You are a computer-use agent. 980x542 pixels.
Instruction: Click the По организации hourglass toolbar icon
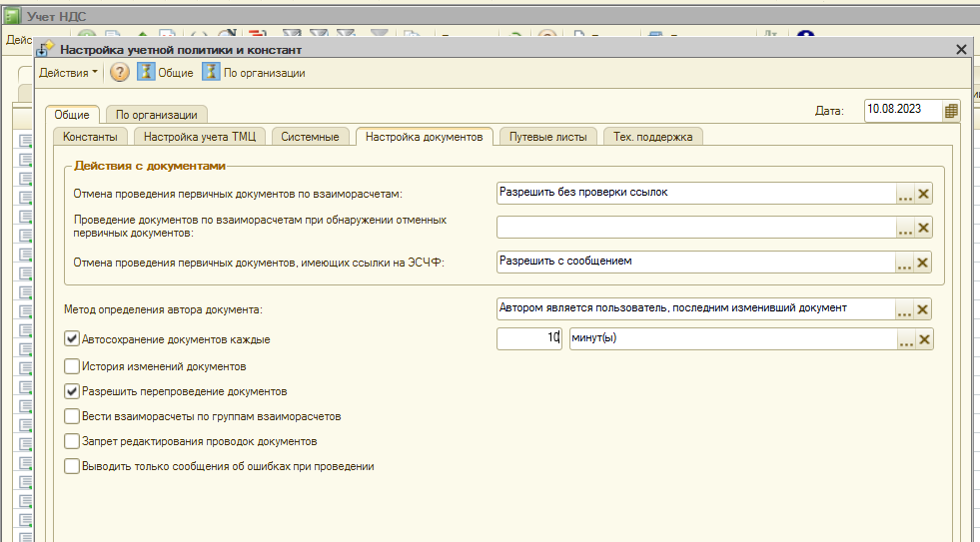[211, 73]
